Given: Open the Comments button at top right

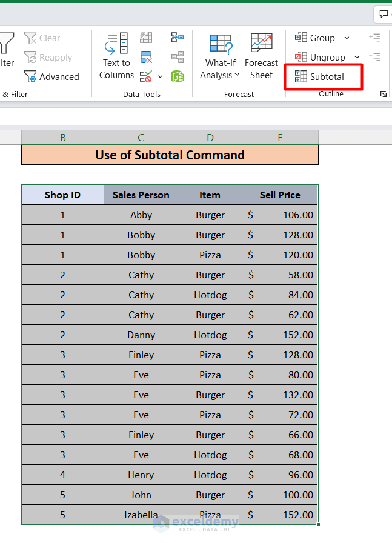Looking at the screenshot, I should coord(383,13).
